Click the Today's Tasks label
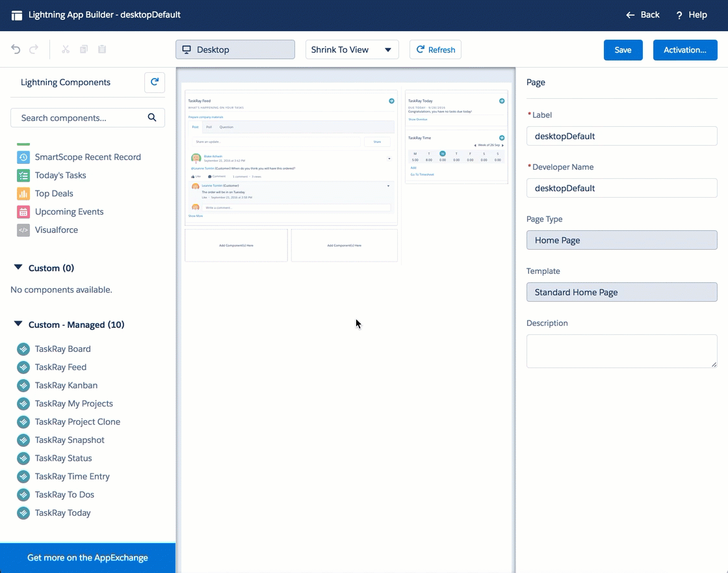Screen dimensions: 728x573 [x=60, y=175]
